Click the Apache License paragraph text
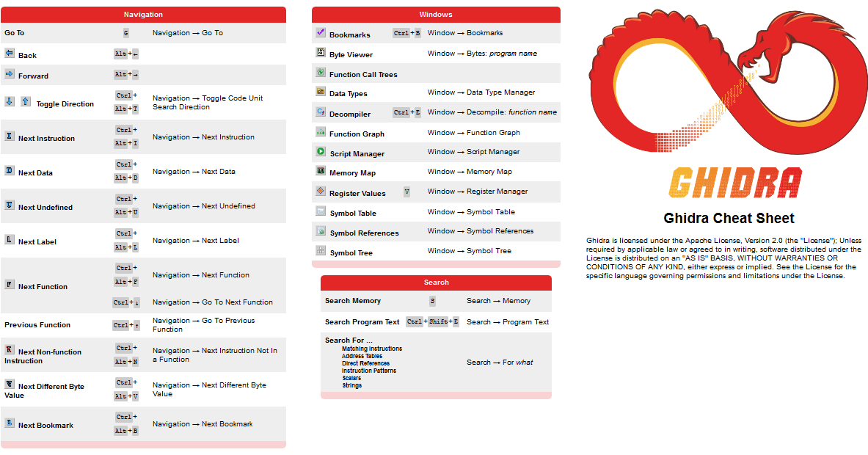The image size is (868, 455). click(x=724, y=258)
